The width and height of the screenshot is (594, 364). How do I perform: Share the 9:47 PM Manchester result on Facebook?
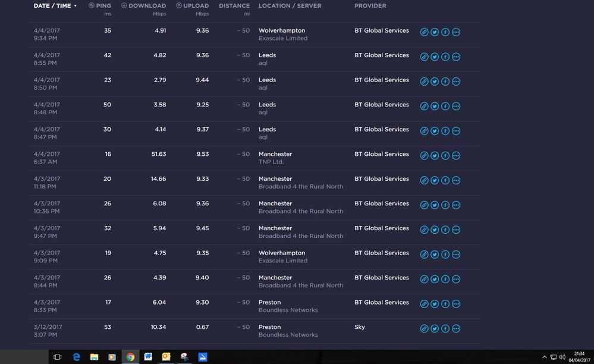pyautogui.click(x=445, y=230)
